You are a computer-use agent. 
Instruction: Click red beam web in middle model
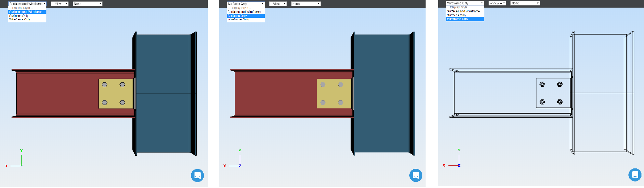point(275,93)
